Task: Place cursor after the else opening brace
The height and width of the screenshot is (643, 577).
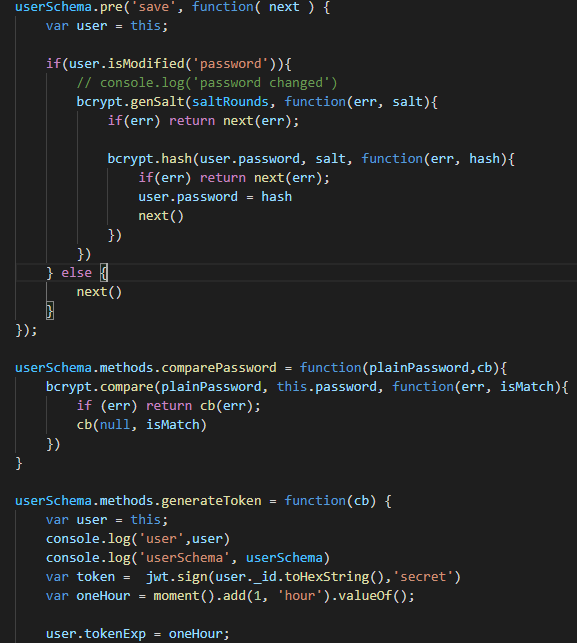Action: click(x=108, y=273)
